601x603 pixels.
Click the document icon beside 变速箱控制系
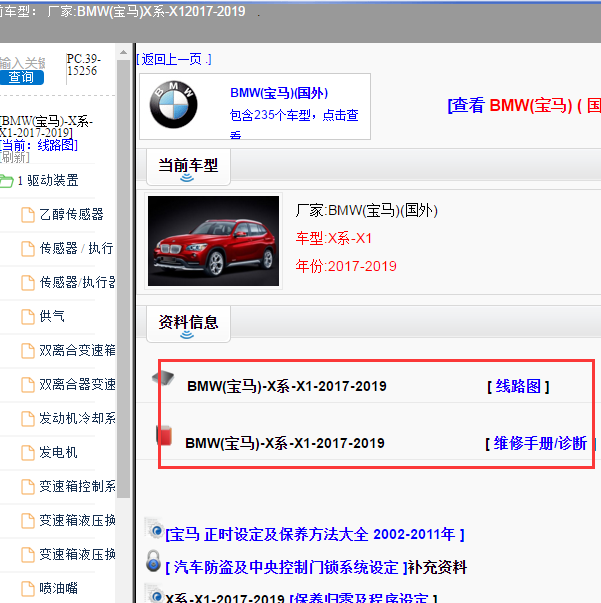[28, 486]
